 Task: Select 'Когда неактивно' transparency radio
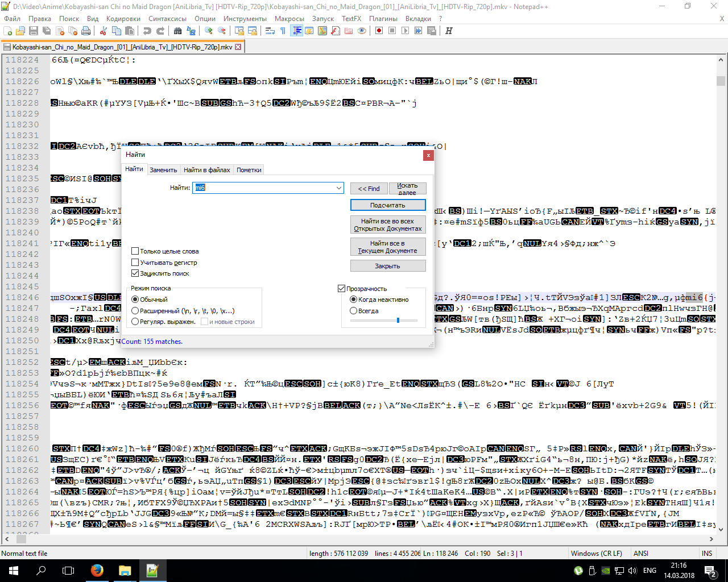[x=379, y=300]
